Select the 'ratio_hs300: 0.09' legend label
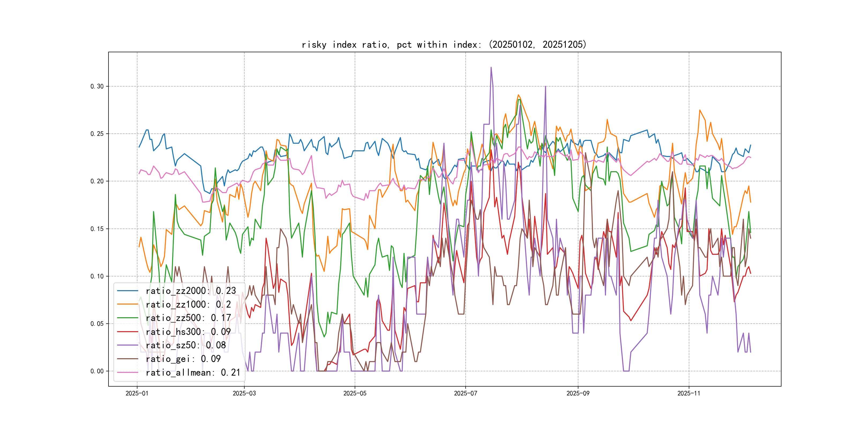Viewport: 868px width, 434px height. (x=188, y=332)
